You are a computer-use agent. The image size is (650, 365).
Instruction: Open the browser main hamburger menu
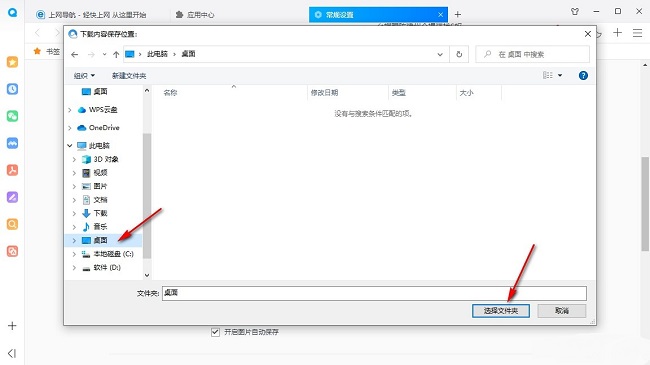click(638, 33)
